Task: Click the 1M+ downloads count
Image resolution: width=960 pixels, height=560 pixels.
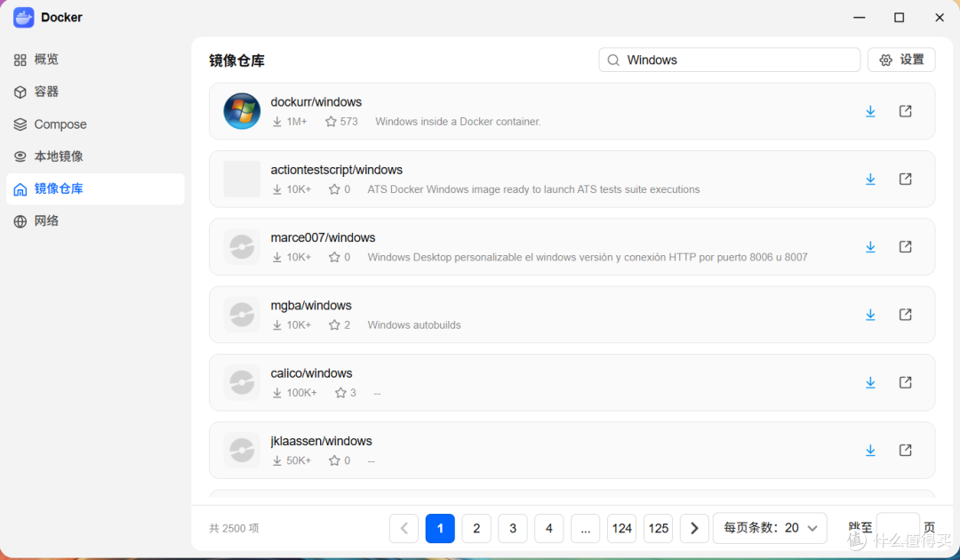Action: [x=297, y=122]
